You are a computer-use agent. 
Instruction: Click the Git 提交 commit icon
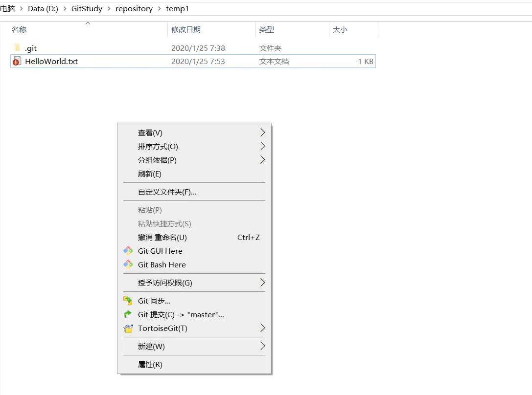[x=129, y=314]
